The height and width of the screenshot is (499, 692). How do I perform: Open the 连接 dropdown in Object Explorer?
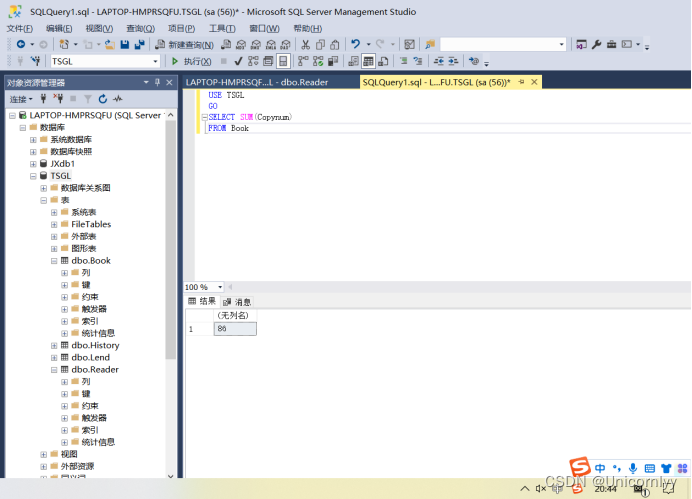[x=21, y=99]
